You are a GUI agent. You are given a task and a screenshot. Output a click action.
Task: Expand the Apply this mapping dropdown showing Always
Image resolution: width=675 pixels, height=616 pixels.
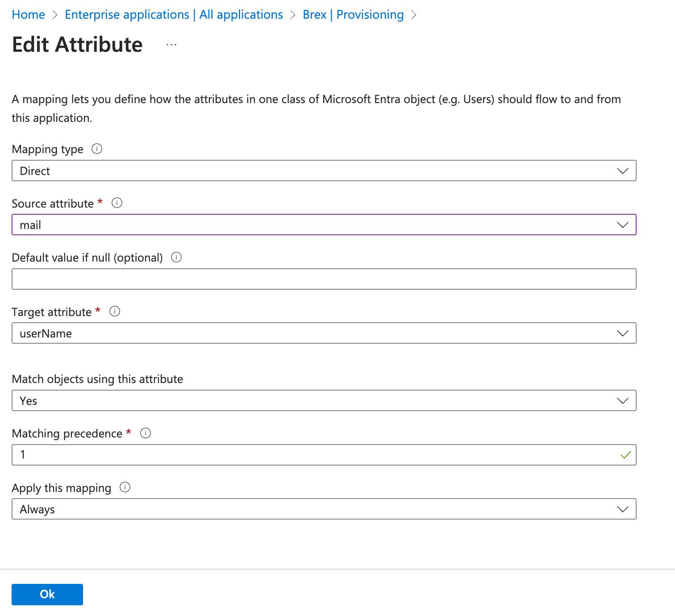[623, 509]
